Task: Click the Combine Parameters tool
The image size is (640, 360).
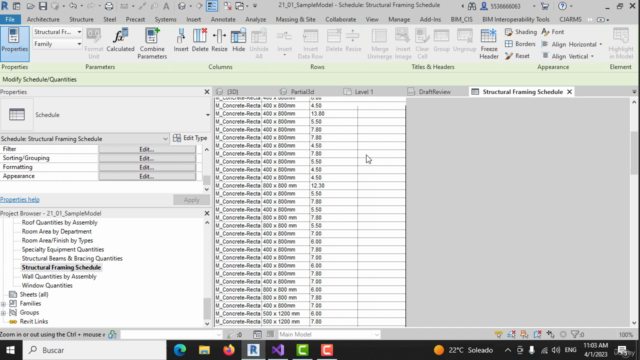Action: coord(152,43)
